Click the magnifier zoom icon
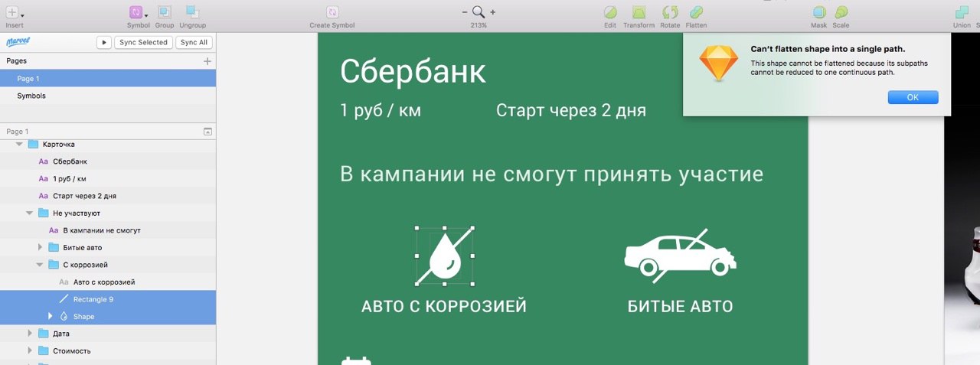Viewport: 980px width, 365px height. click(x=479, y=11)
